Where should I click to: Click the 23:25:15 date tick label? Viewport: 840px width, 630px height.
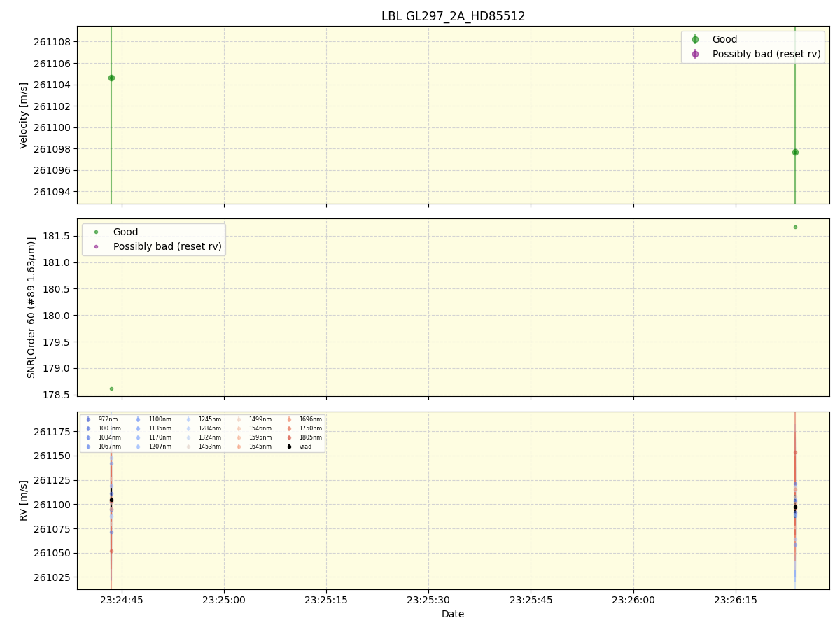pos(326,600)
